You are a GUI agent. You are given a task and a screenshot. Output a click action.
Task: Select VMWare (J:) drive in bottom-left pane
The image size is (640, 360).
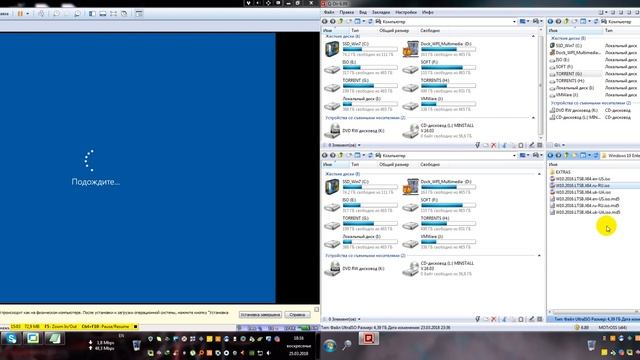click(x=439, y=242)
